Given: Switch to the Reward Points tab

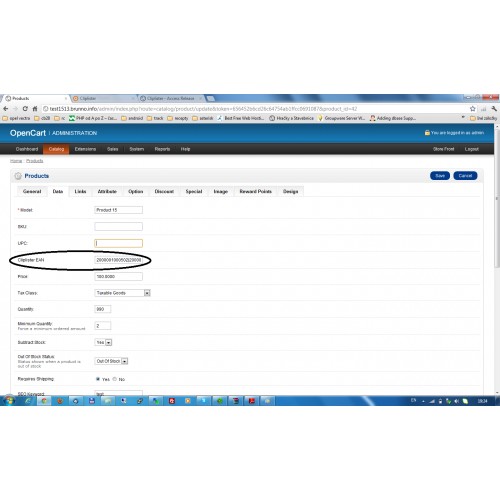Looking at the screenshot, I should [255, 191].
